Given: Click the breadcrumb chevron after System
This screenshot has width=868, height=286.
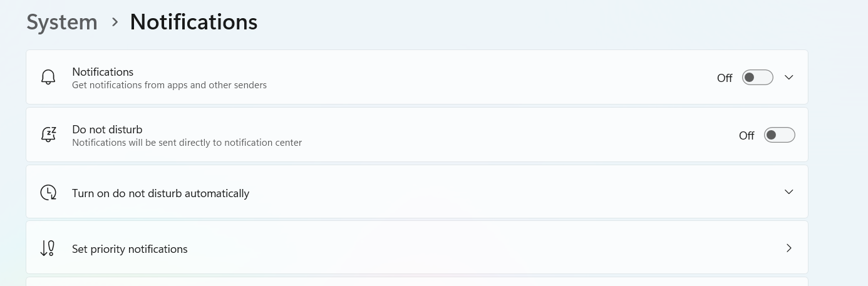Looking at the screenshot, I should (x=115, y=22).
